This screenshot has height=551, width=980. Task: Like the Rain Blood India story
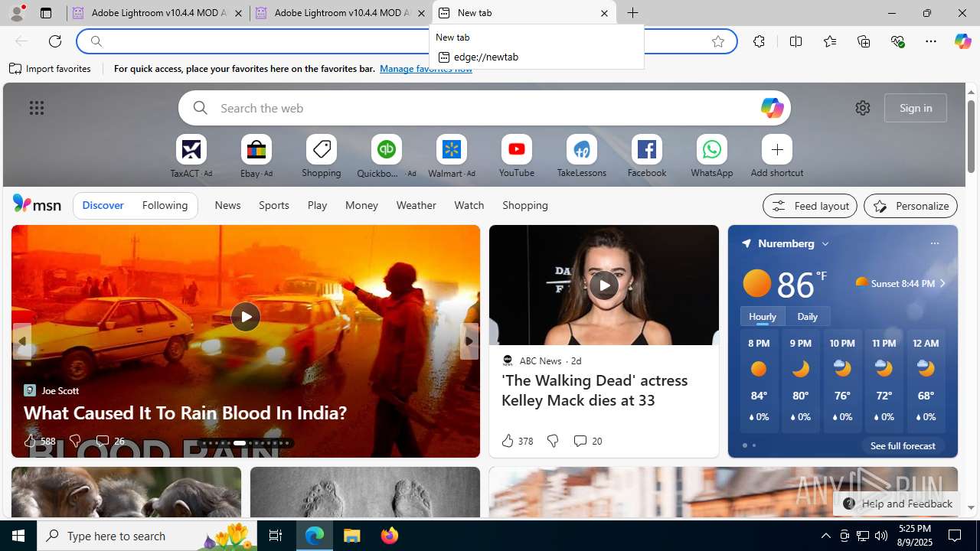[x=39, y=441]
